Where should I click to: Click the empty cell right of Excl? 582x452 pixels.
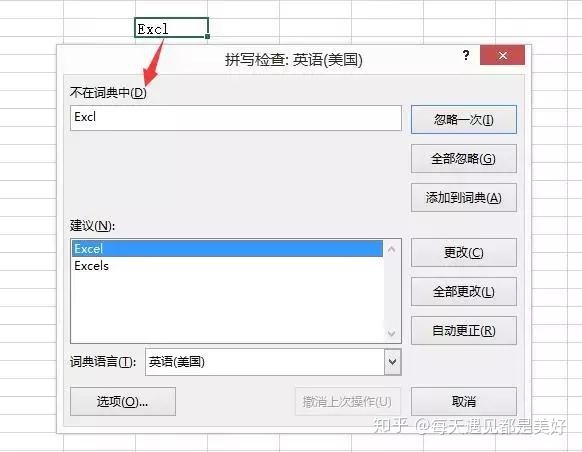tap(243, 28)
